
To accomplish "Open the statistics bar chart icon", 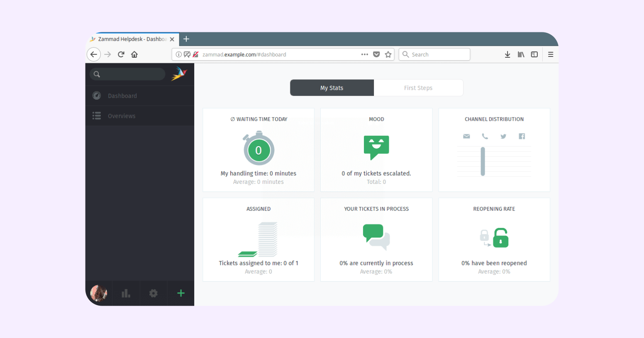I will [x=126, y=294].
